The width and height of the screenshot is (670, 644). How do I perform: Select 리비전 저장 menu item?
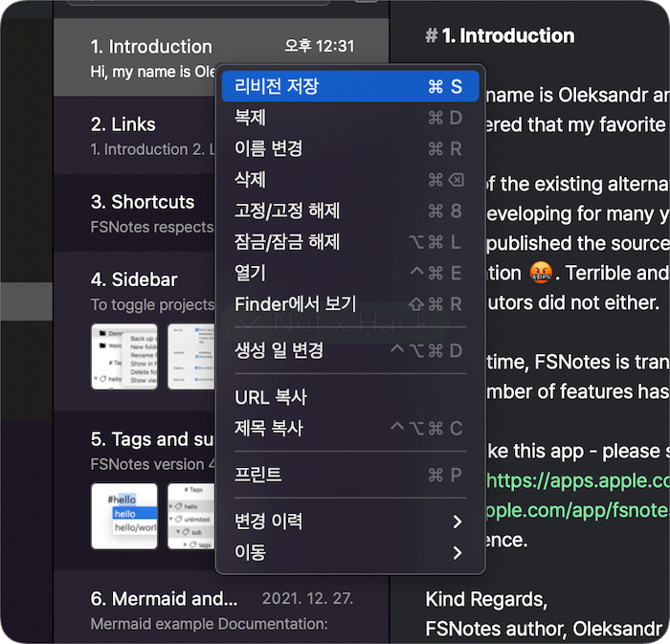point(350,86)
